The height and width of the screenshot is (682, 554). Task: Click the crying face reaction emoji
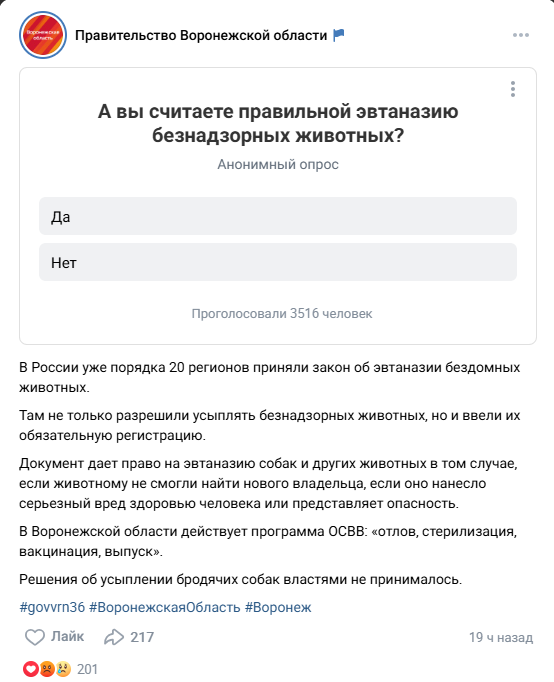[63, 669]
